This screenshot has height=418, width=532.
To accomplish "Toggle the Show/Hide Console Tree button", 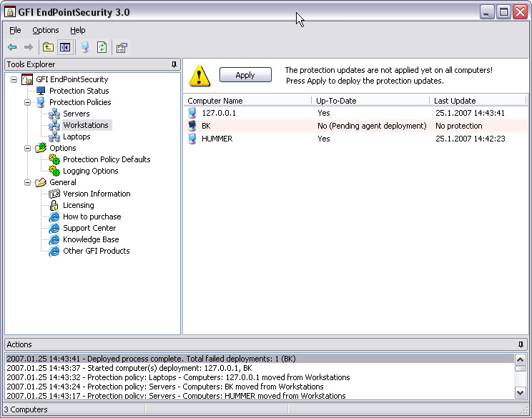I will click(x=65, y=48).
